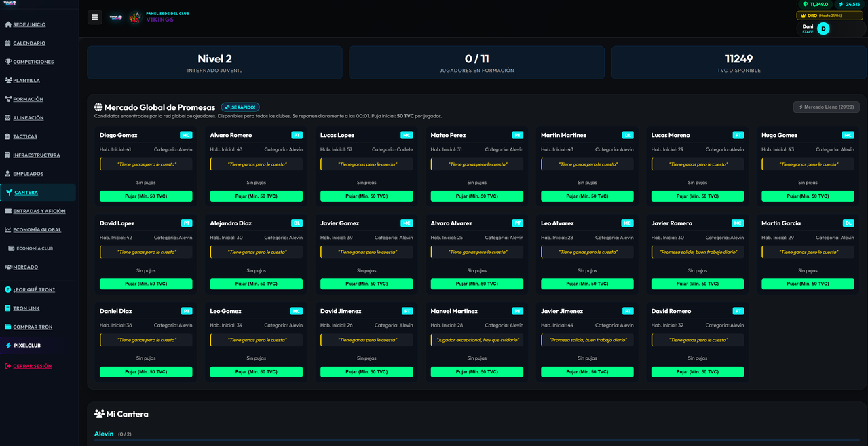Click the dumbbell icon beside Formación
The image size is (868, 446).
[8, 99]
